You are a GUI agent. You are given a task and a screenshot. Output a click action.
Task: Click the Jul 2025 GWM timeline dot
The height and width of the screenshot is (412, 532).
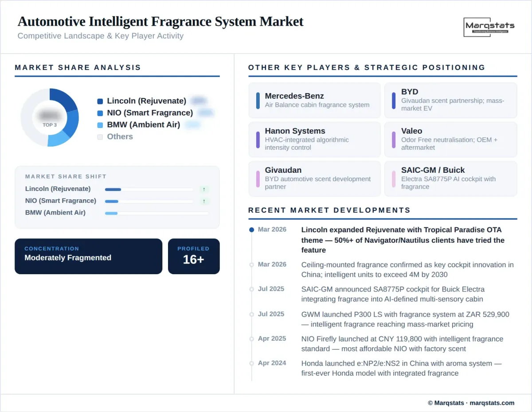(252, 314)
